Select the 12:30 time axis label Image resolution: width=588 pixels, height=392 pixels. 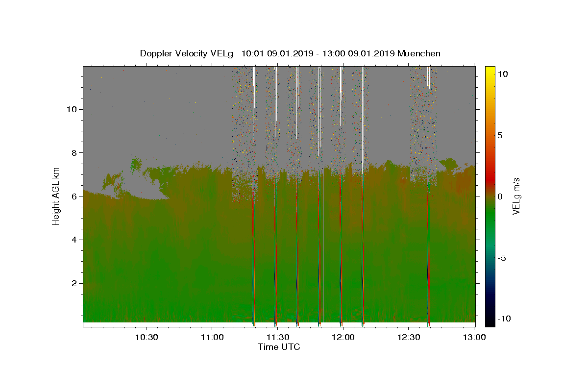coord(409,337)
